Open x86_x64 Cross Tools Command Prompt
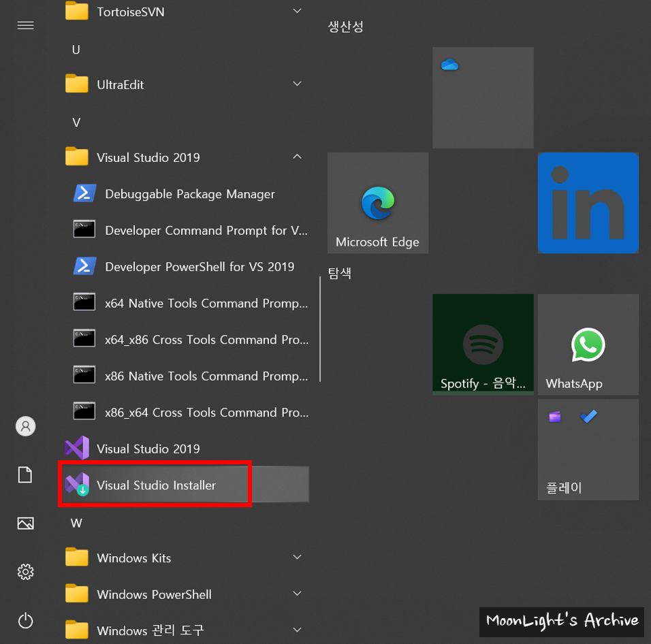 point(185,412)
